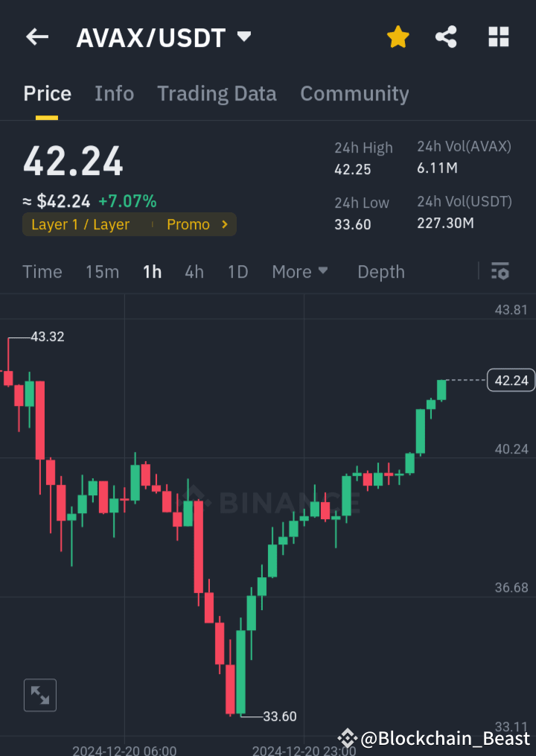Switch chart to 4h timeframe
Image resolution: width=536 pixels, height=756 pixels.
click(194, 272)
